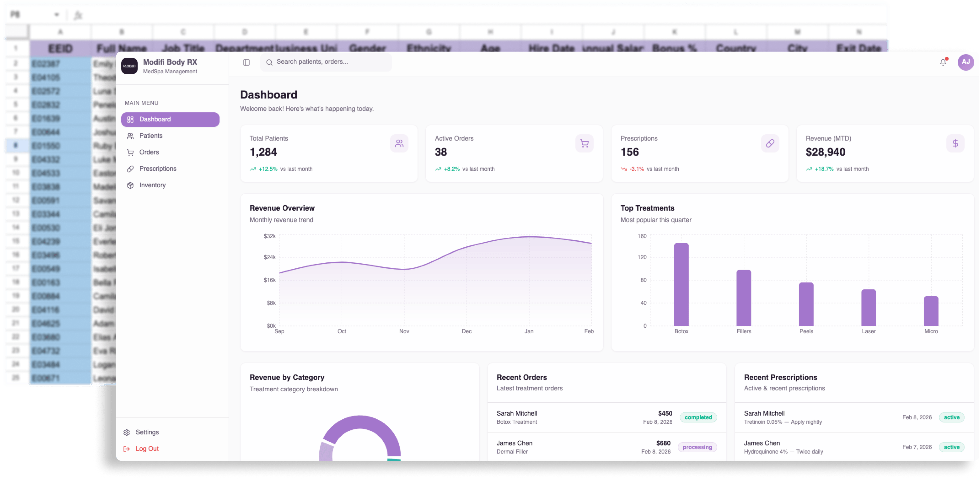Click the completed badge on Sarah Mitchell's order
Viewport: 980px width, 479px height.
tap(698, 417)
